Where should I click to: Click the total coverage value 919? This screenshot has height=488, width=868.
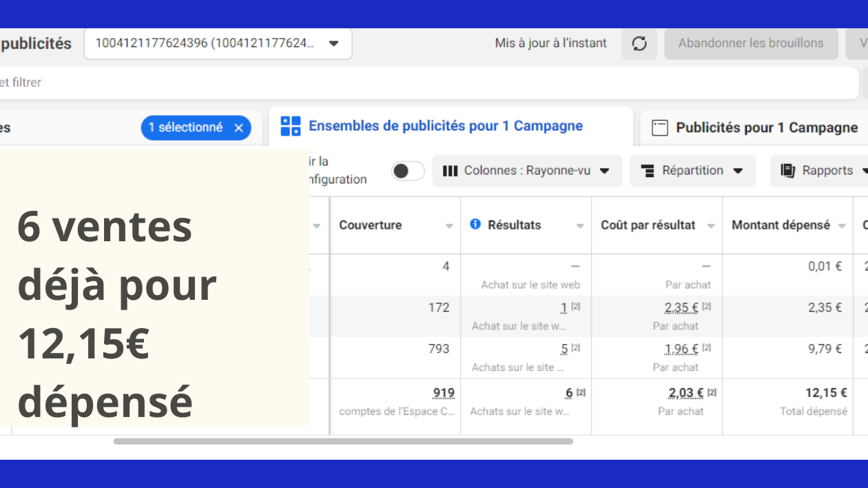(444, 393)
